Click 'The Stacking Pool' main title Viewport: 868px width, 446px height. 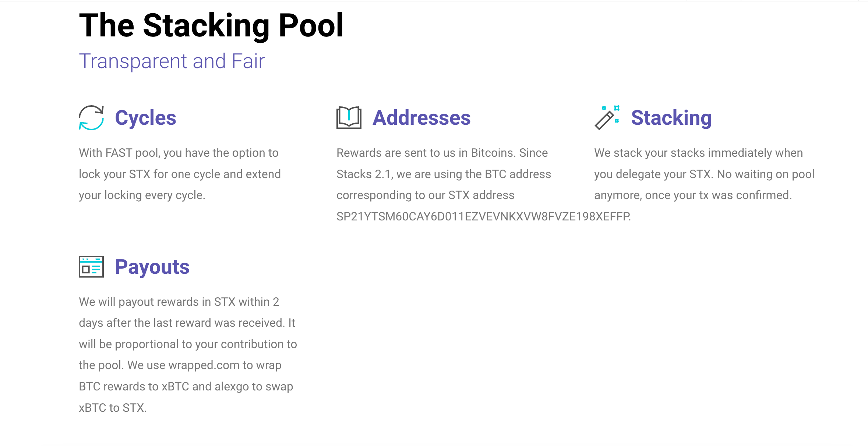pos(211,25)
